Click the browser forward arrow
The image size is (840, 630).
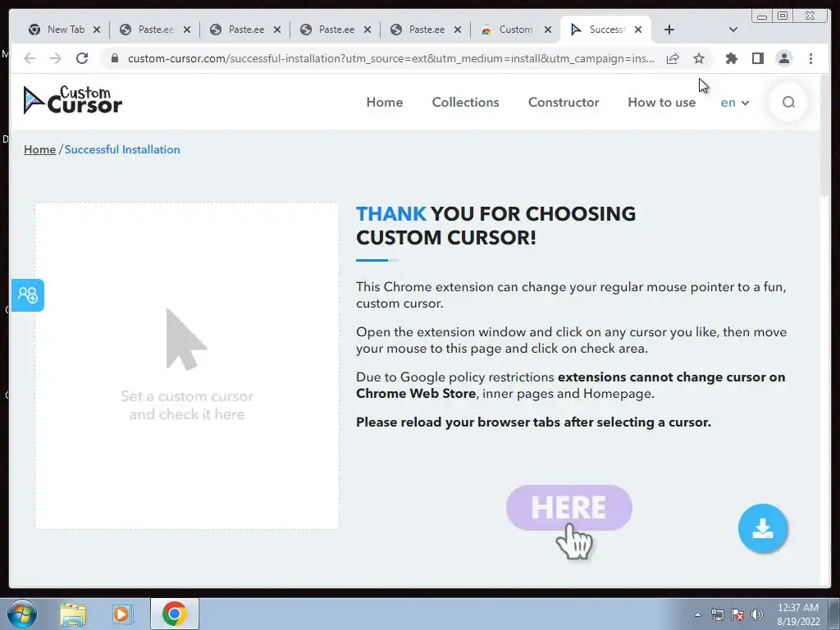[56, 58]
